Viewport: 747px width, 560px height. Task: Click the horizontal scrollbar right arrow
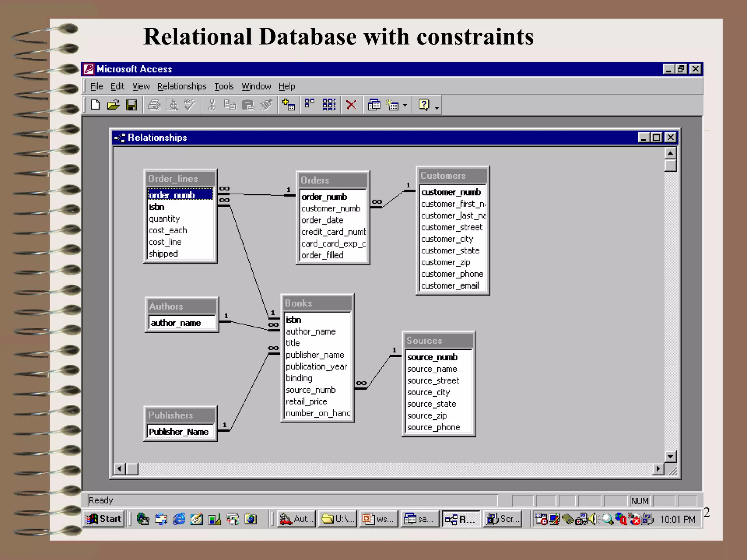658,469
